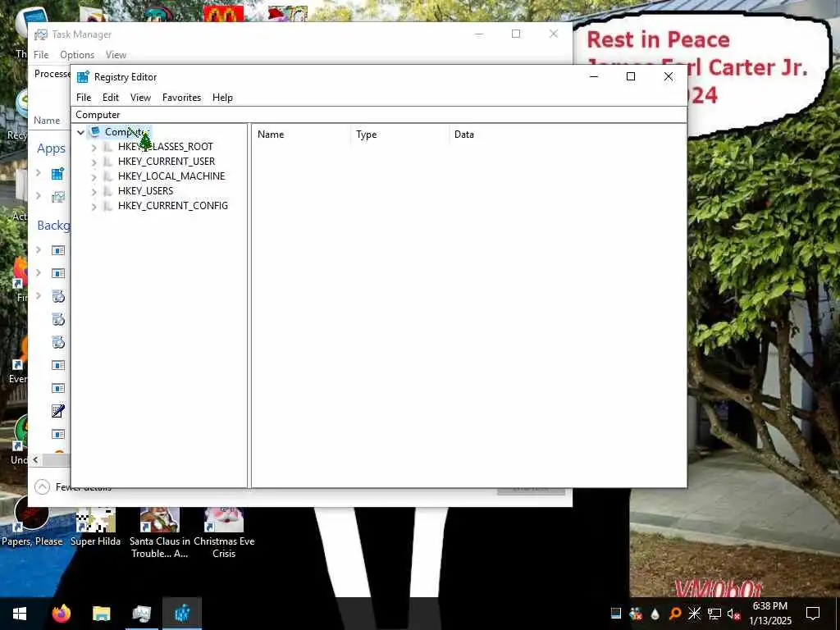
Task: Expand the HKEY_CURRENT_CONFIG key
Action: (x=94, y=206)
